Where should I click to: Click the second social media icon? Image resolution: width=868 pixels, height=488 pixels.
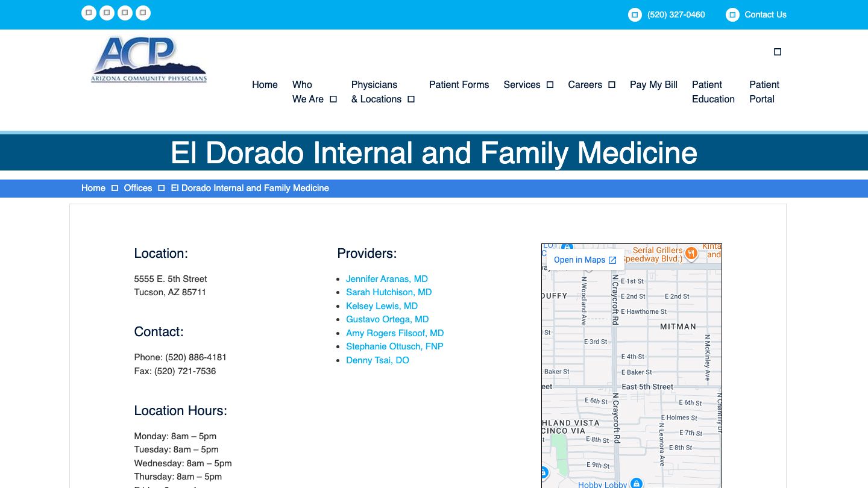[107, 12]
